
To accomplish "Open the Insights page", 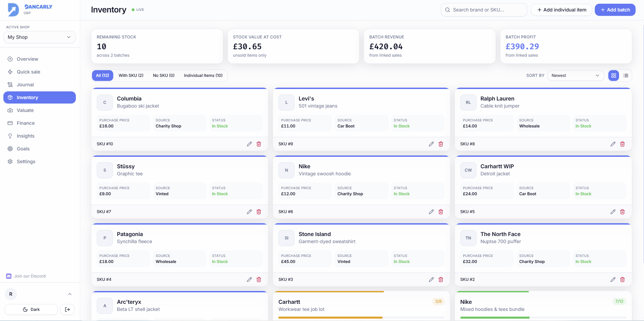I will coord(39,136).
